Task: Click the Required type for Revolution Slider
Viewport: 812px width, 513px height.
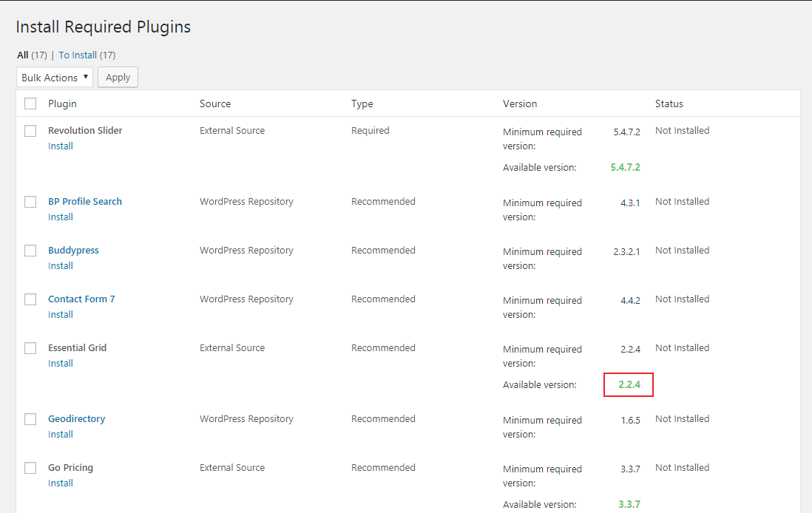Action: click(x=371, y=130)
